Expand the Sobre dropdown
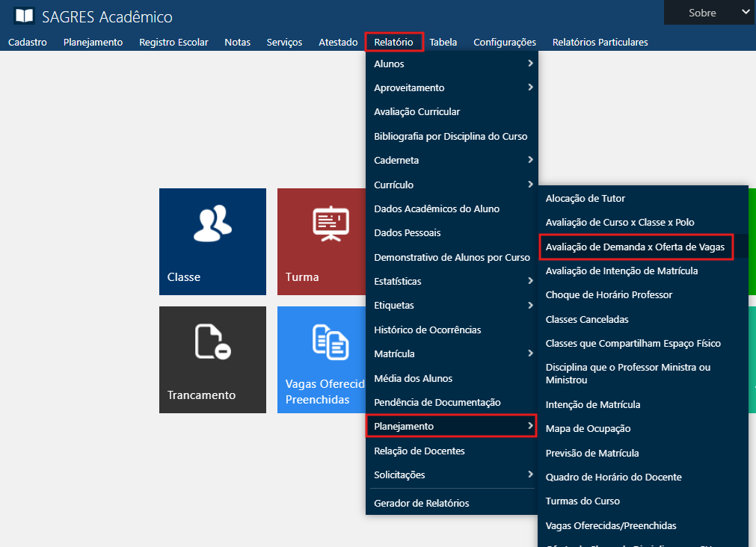This screenshot has height=547, width=756. point(709,13)
